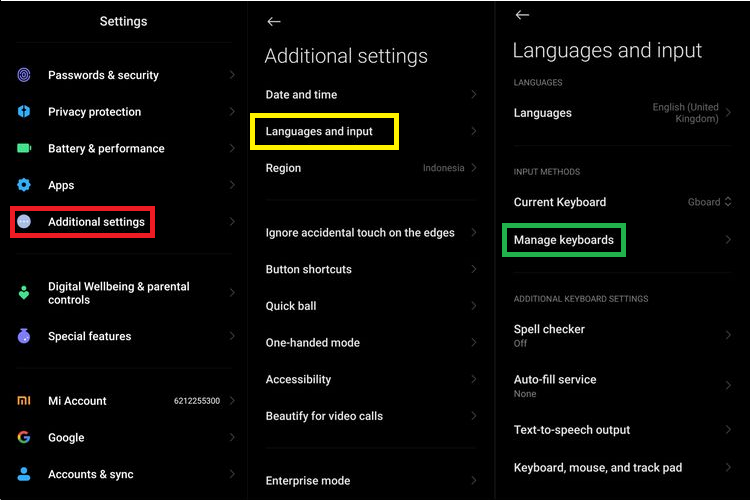Tap the Digital Wellbeing heart icon
Image resolution: width=750 pixels, height=500 pixels.
click(24, 292)
